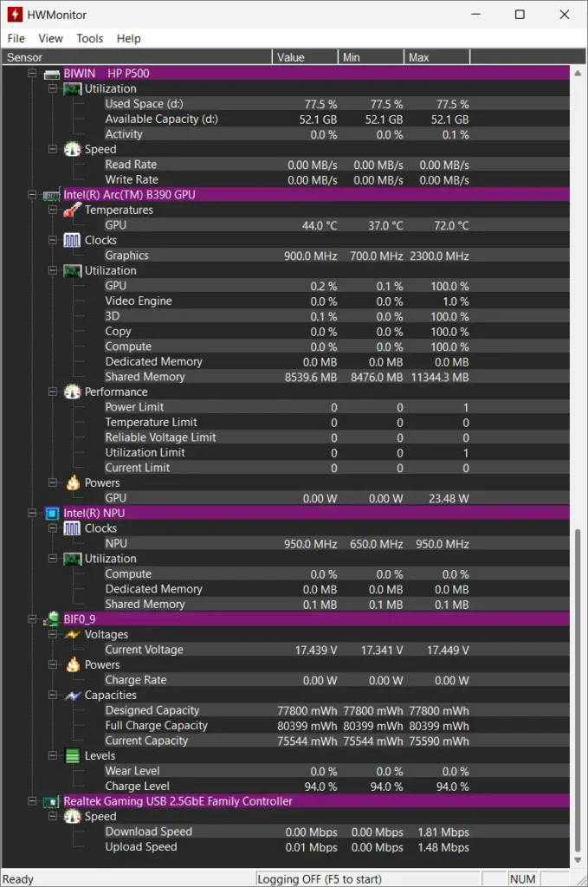Viewport: 588px width, 887px height.
Task: Click the Temperatures thermometer icon under Arc GPU
Action: (73, 210)
